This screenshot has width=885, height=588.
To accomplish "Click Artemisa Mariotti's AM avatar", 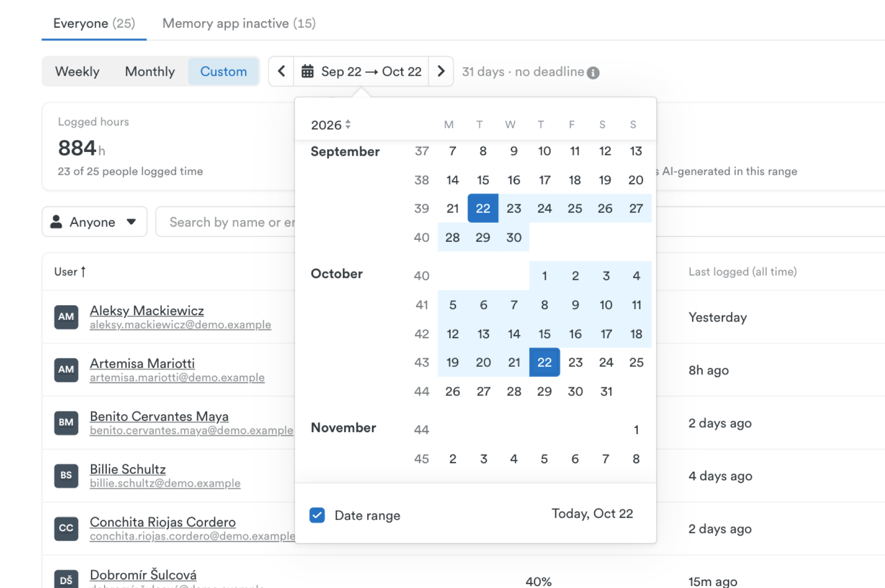I will 66,370.
